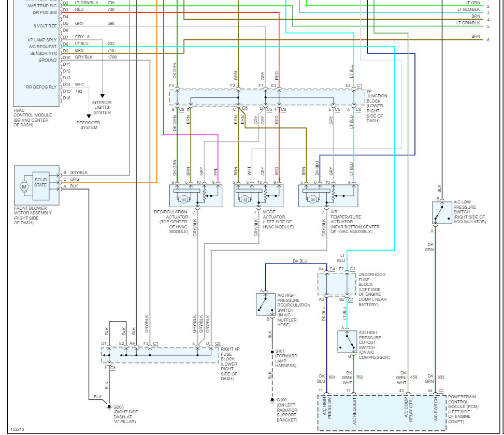The image size is (504, 435).
Task: Click the A/C HIGH PRESSURE CUTOUT SWITCH label
Action: 374,345
